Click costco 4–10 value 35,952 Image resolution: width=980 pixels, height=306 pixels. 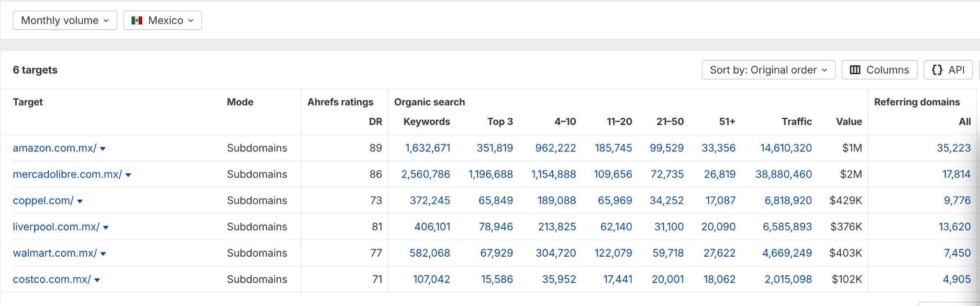pyautogui.click(x=559, y=280)
